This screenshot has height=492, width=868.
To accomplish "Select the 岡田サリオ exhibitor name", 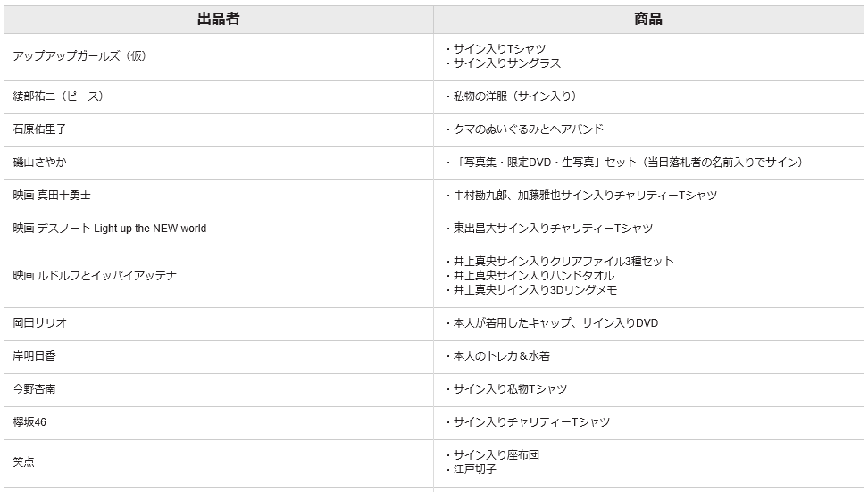I will click(x=40, y=323).
